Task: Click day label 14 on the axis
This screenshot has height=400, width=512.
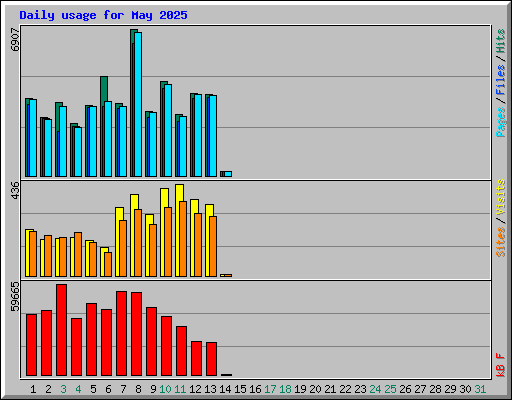Action: coord(225,389)
